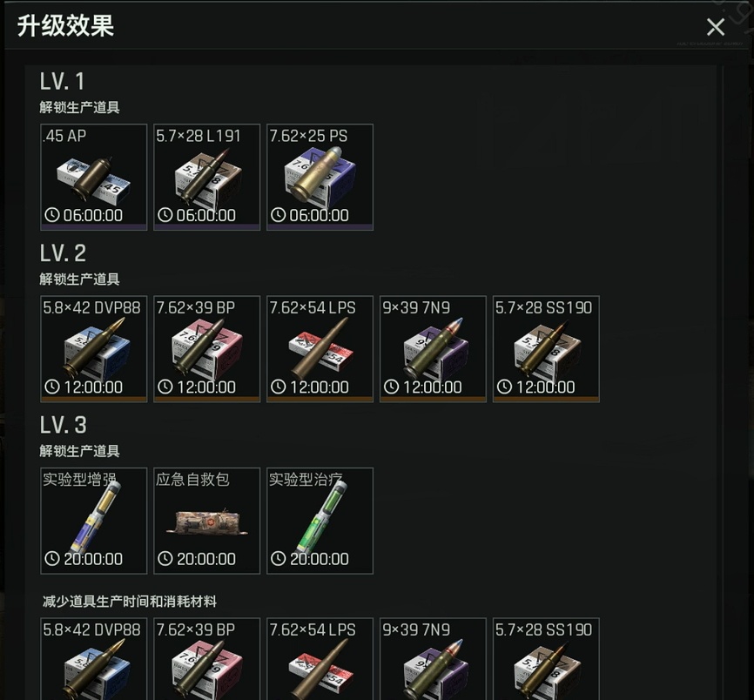
Task: Open bottom row 5.7×28 SS190 tile
Action: (x=546, y=659)
